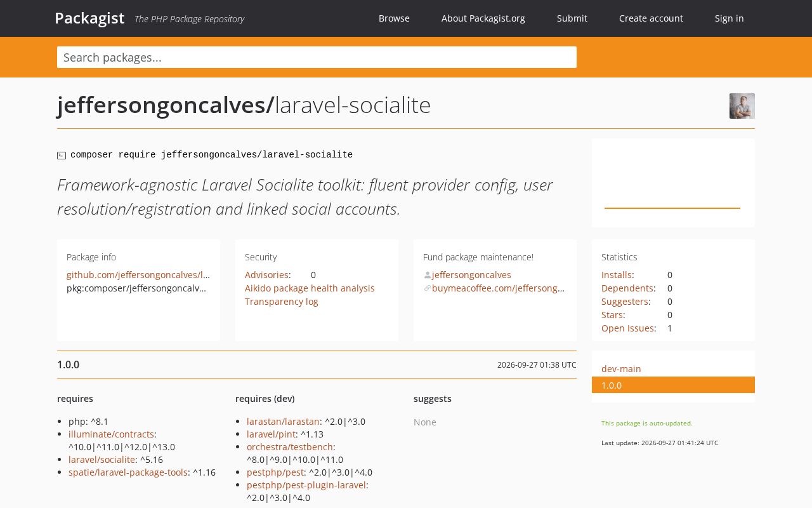The width and height of the screenshot is (812, 508).
Task: View security Advisories
Action: 266,275
